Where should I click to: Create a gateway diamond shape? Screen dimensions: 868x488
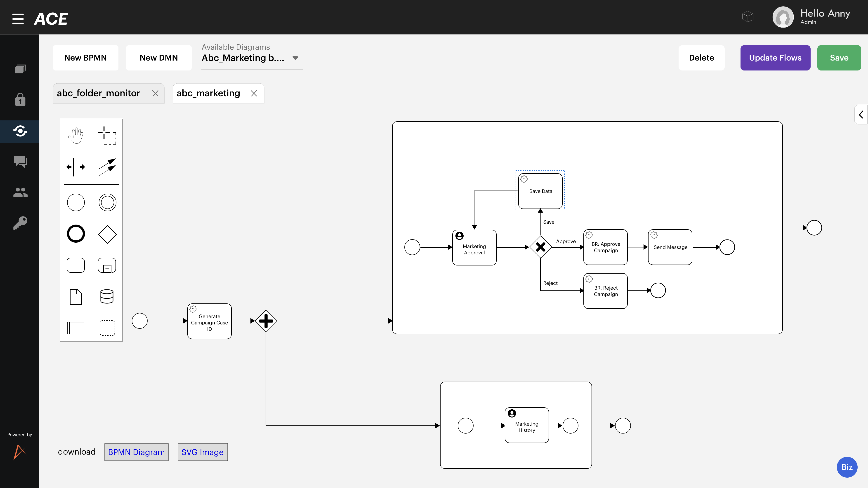[x=107, y=234]
